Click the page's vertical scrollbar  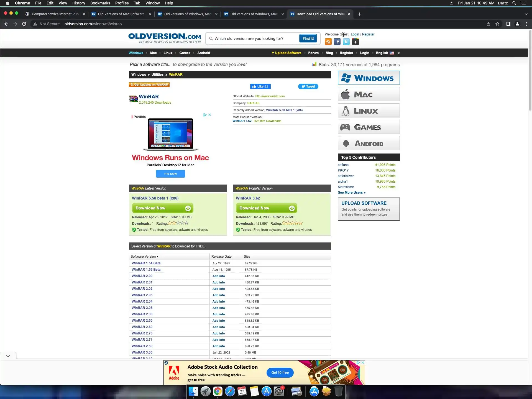click(x=530, y=69)
